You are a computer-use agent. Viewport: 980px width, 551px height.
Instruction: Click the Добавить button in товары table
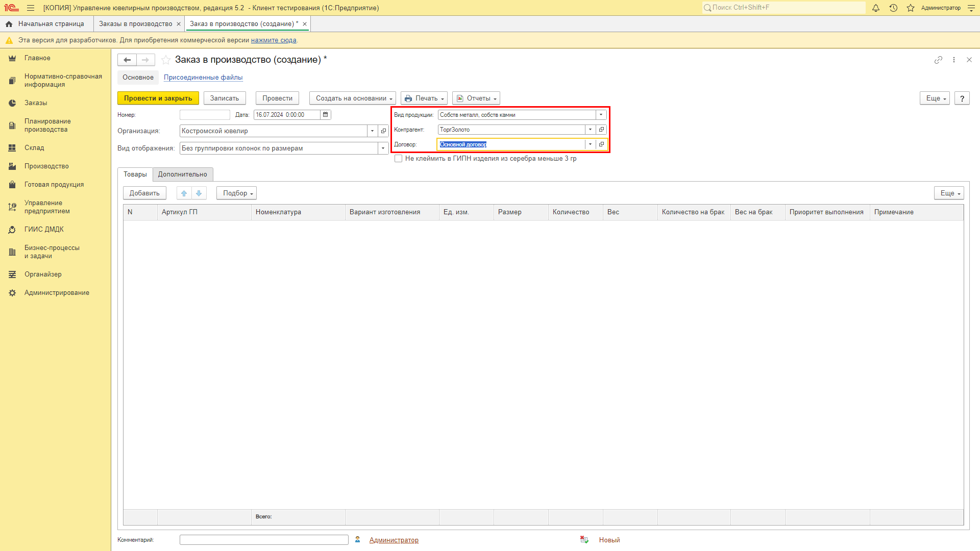tap(144, 193)
